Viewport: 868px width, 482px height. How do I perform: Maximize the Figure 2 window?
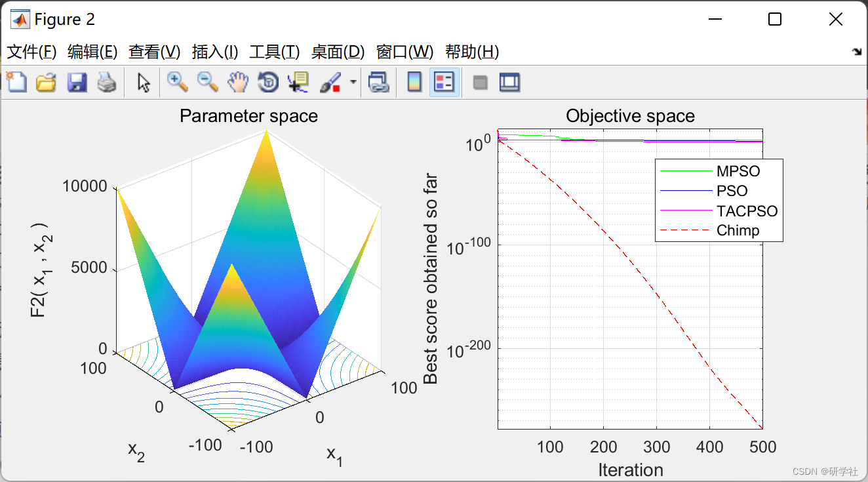(x=774, y=20)
